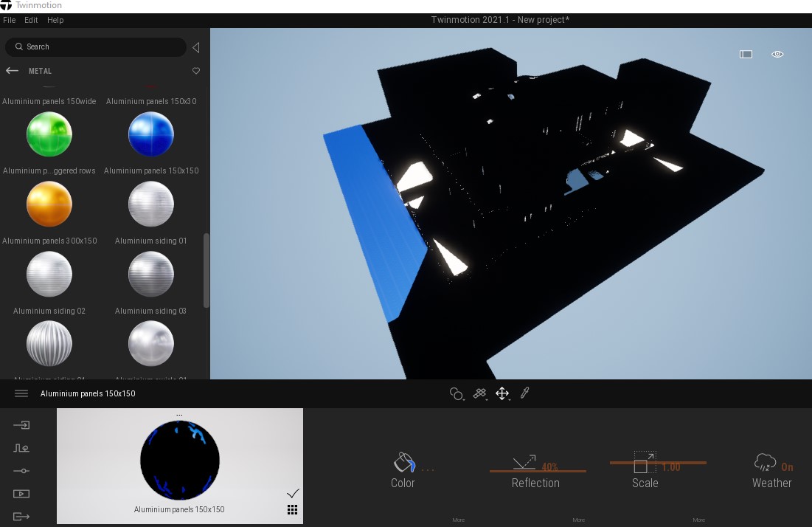Select the Aluminium siding 02 material sphere

[49, 274]
